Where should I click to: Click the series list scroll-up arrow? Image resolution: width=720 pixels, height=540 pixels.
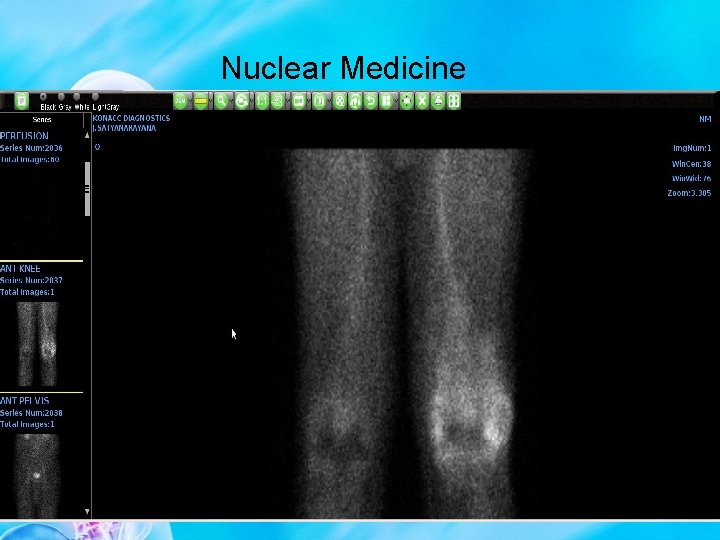click(87, 135)
